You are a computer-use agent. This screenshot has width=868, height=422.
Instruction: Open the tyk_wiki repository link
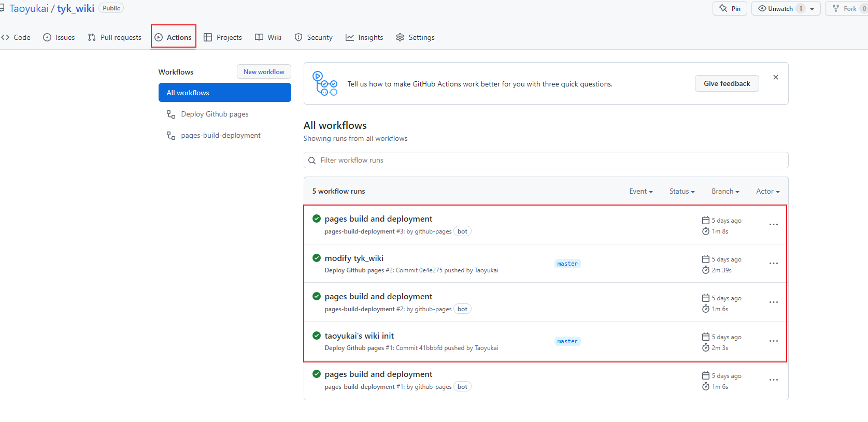76,8
